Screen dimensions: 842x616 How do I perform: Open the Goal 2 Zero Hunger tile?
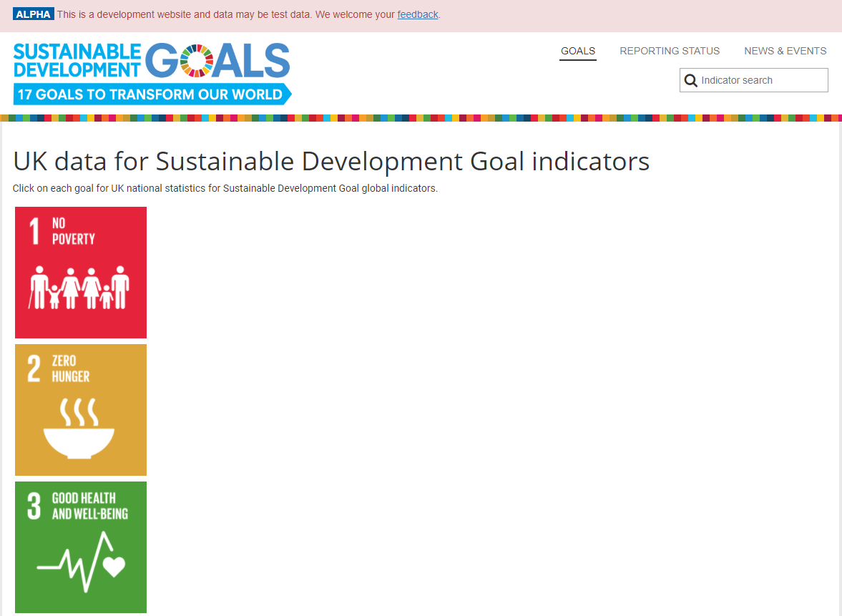[x=80, y=409]
